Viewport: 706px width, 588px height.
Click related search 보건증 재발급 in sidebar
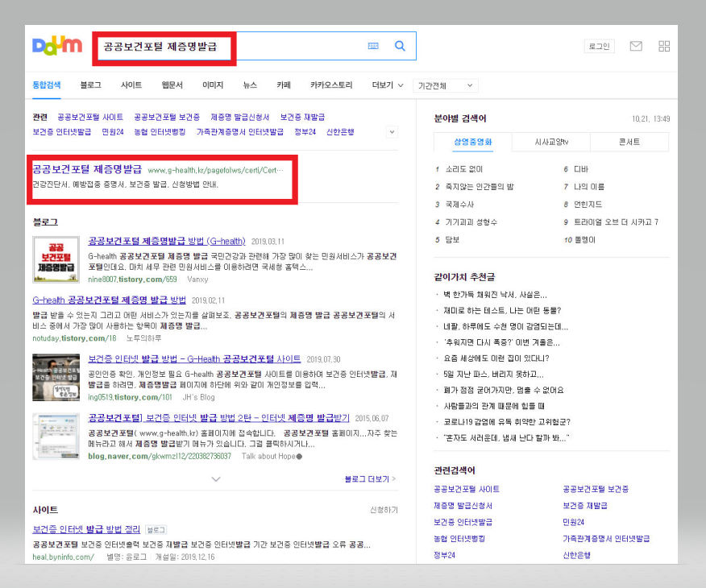[x=585, y=506]
